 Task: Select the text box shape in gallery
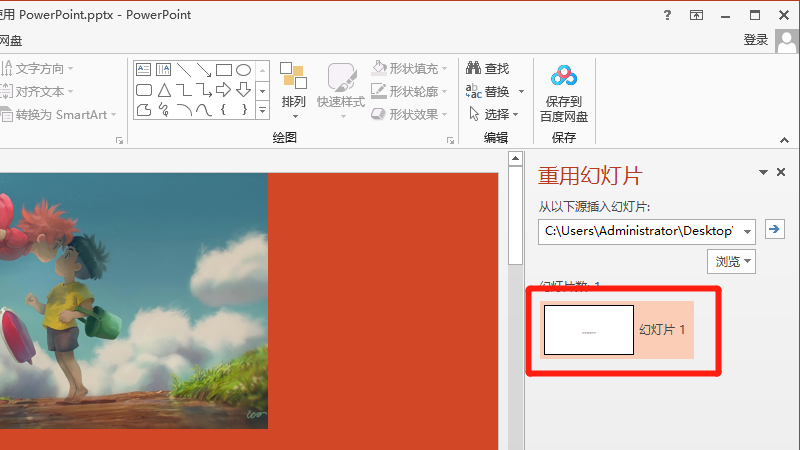click(144, 70)
